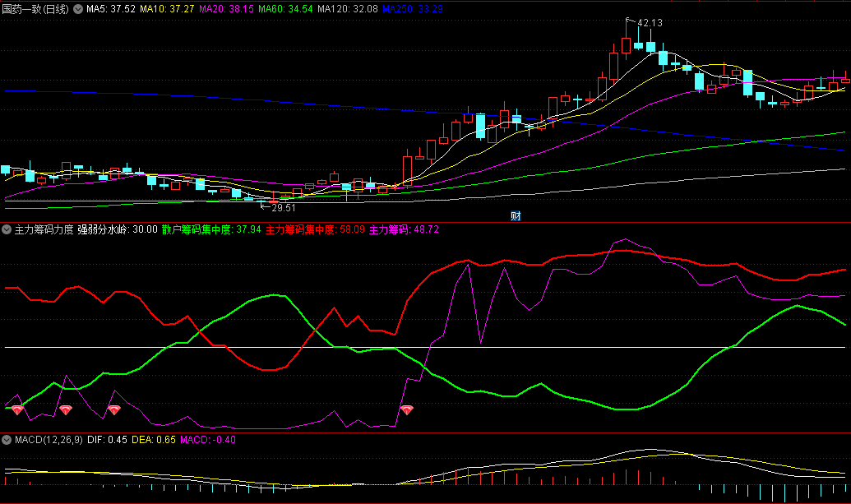The height and width of the screenshot is (504, 851).
Task: Click the 财 financial marker icon
Action: tap(516, 216)
